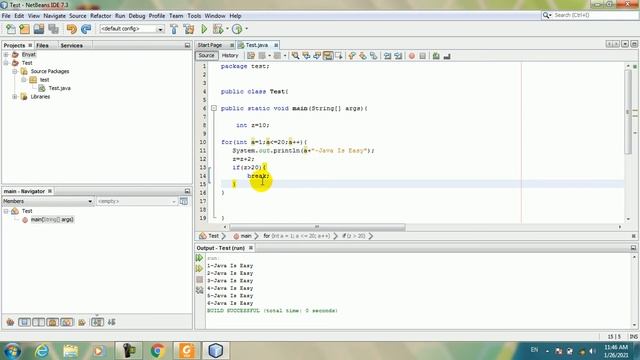Click the New Project toolbar icon
640x360 pixels.
click(24, 29)
